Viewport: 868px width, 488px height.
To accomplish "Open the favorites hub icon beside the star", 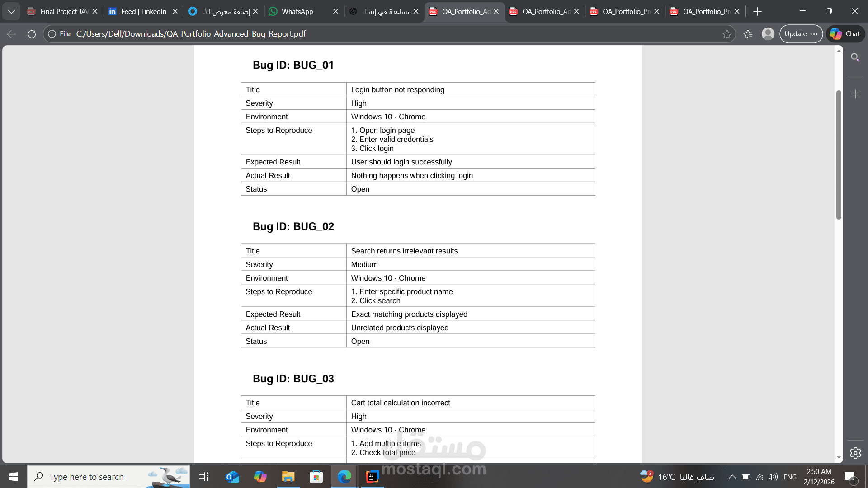I will [x=748, y=33].
